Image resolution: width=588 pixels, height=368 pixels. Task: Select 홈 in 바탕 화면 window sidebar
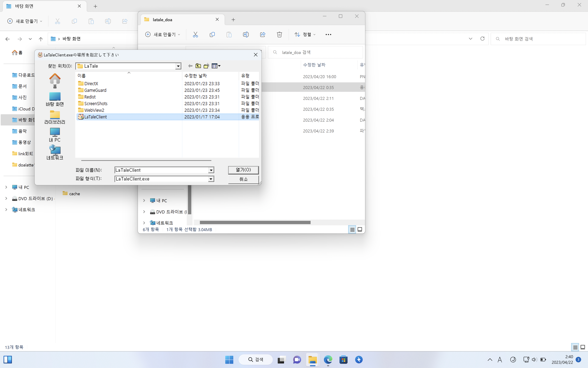(17, 53)
